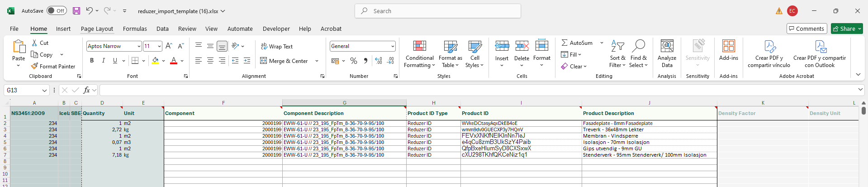868x187 pixels.
Task: Open the General number format dropdown
Action: click(x=393, y=46)
